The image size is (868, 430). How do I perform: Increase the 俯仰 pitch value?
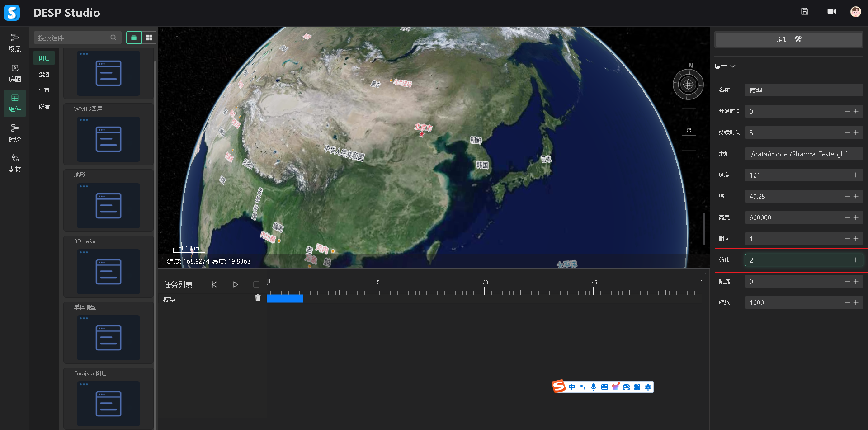click(x=856, y=260)
